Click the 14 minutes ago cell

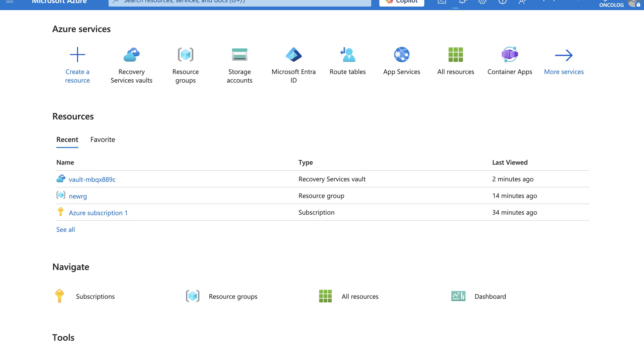tap(514, 195)
